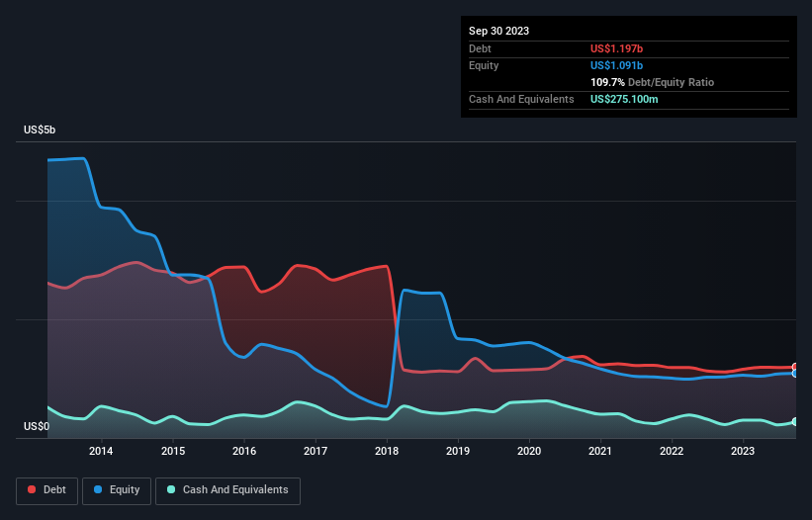The width and height of the screenshot is (812, 520).
Task: Click the Equity label in tooltip
Action: 484,65
